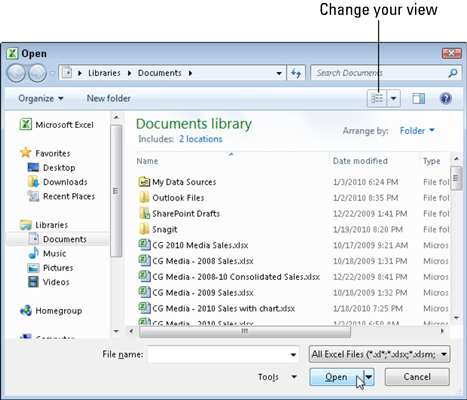Select CG Media - 2008 Sales.xlsx file
Image resolution: width=467 pixels, height=400 pixels.
coord(196,261)
